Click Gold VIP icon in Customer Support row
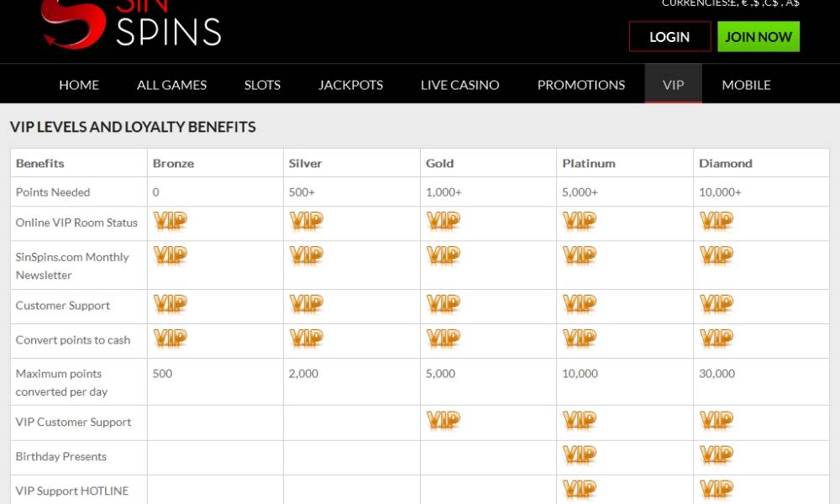The height and width of the screenshot is (504, 840). [443, 304]
